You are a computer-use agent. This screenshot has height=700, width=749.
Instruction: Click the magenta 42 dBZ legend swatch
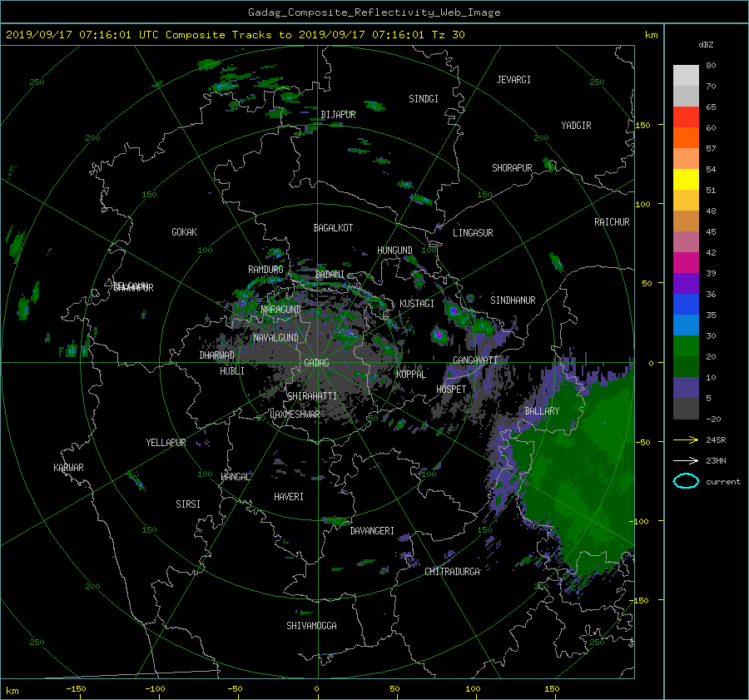pos(686,263)
